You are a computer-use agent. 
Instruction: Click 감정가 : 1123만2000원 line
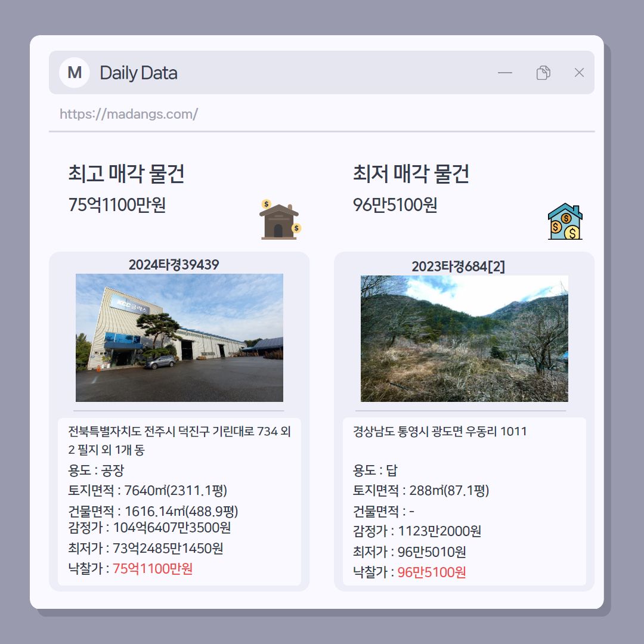[417, 531]
